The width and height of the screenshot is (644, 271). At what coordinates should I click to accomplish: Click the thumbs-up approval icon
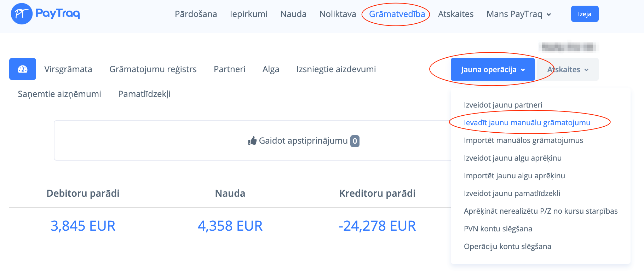click(252, 141)
